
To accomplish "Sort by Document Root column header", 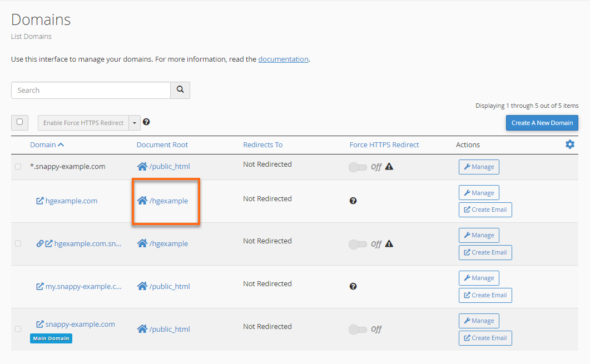I will 162,144.
